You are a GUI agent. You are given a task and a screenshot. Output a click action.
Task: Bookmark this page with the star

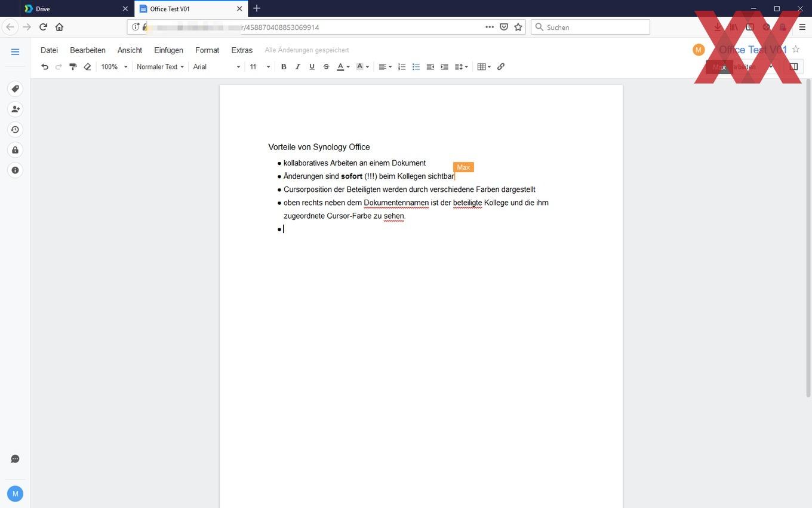click(x=518, y=27)
